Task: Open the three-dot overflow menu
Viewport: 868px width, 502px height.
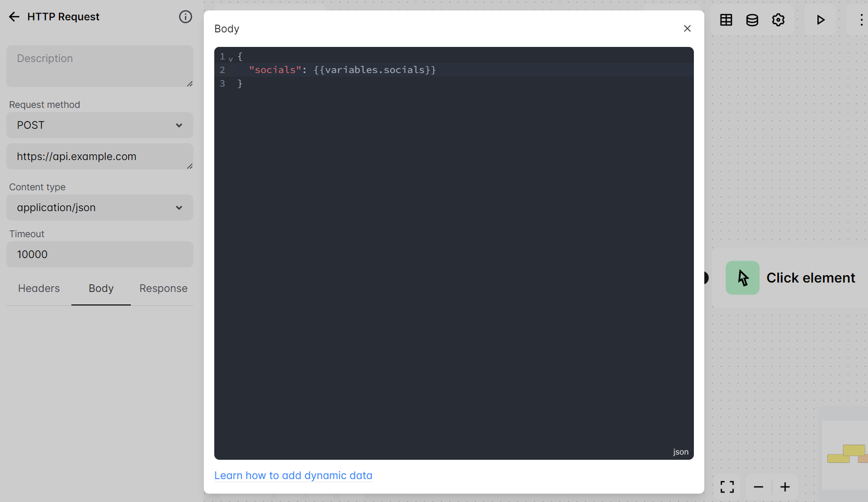Action: click(861, 20)
